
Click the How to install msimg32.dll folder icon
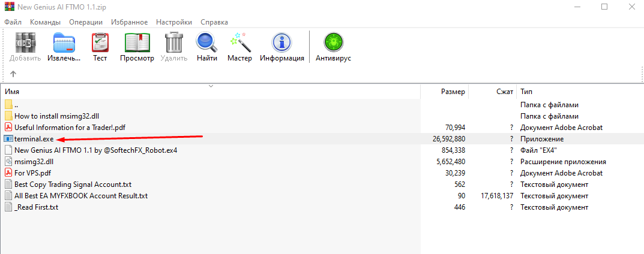8,116
